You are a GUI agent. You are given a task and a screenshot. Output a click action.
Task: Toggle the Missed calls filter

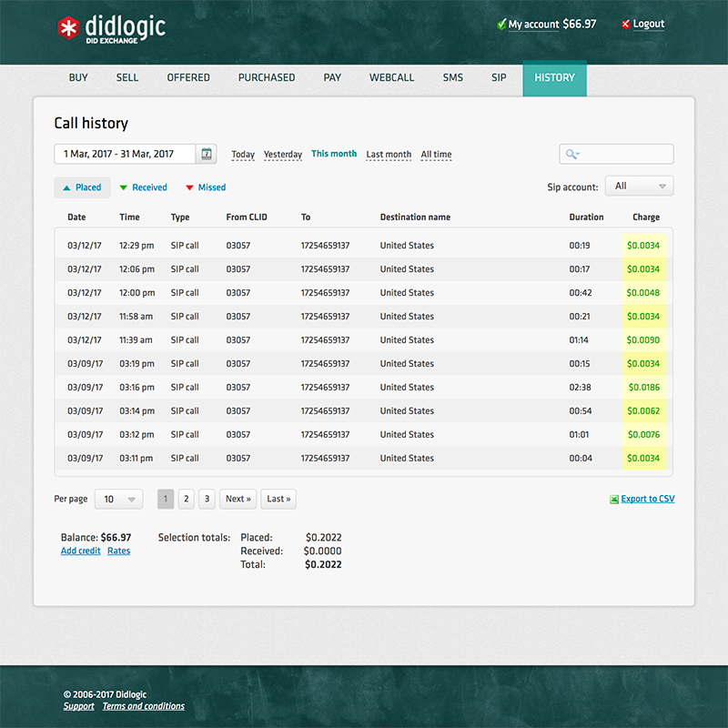[206, 187]
